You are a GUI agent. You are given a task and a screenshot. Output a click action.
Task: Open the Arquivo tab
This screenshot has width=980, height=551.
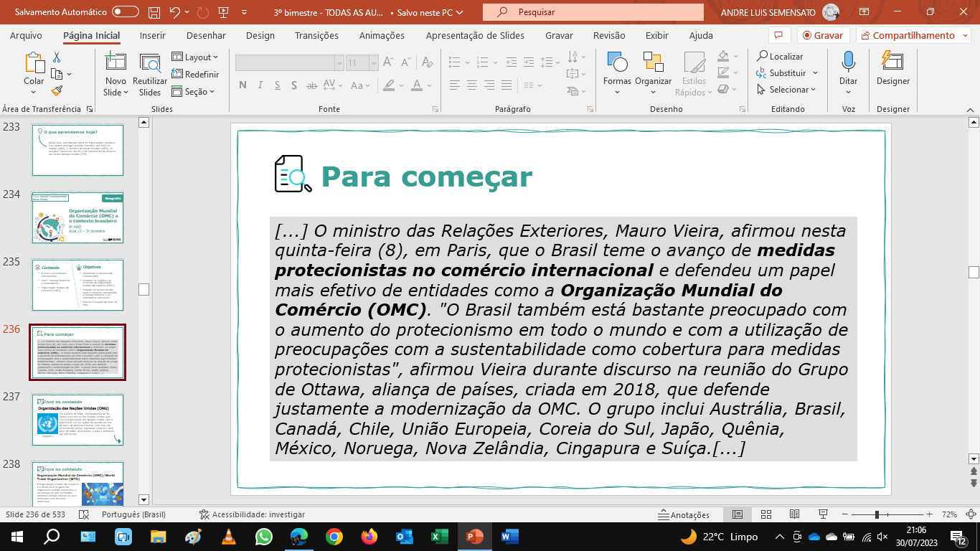(26, 35)
